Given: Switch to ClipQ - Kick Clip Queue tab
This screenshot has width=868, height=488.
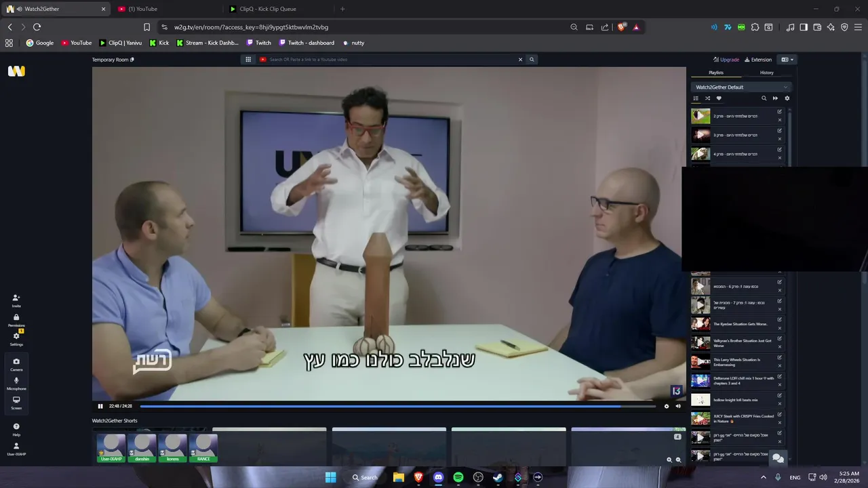Looking at the screenshot, I should 278,9.
